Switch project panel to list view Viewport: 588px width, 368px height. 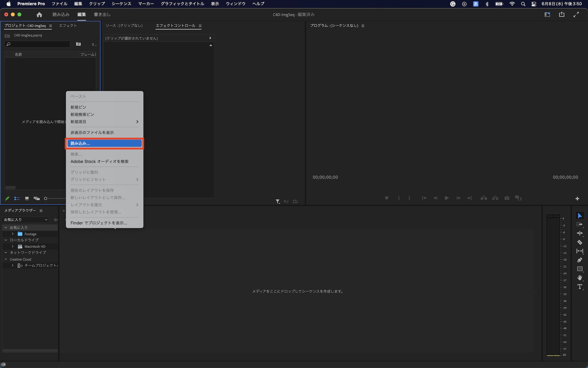[17, 199]
